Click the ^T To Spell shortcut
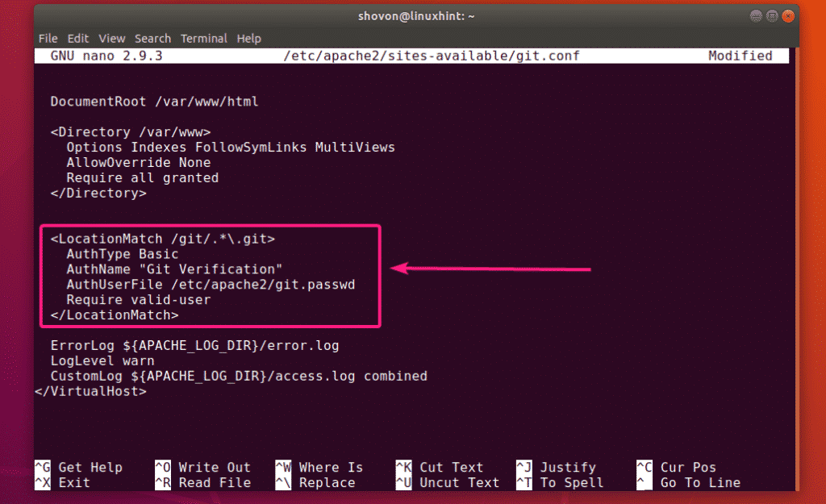The height and width of the screenshot is (504, 826). tap(560, 483)
